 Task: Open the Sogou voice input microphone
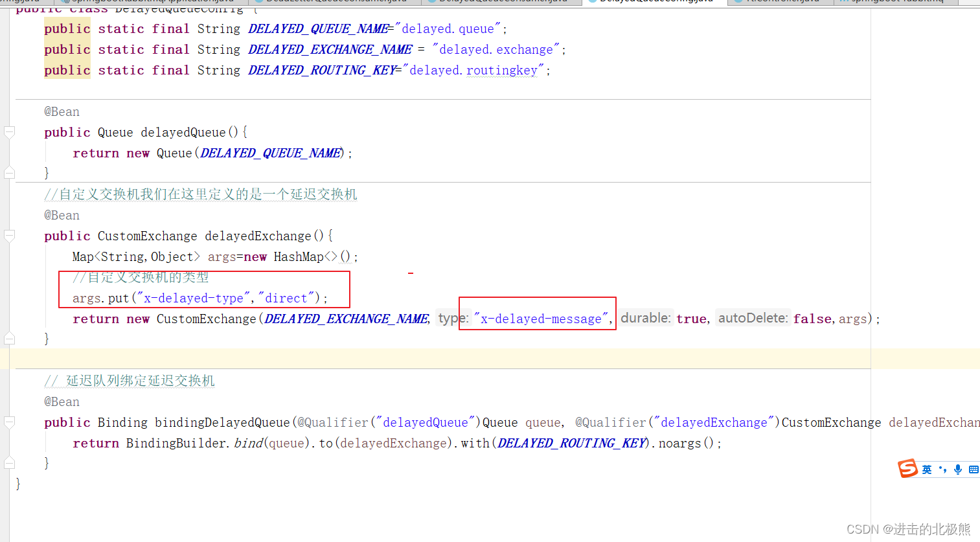point(958,469)
